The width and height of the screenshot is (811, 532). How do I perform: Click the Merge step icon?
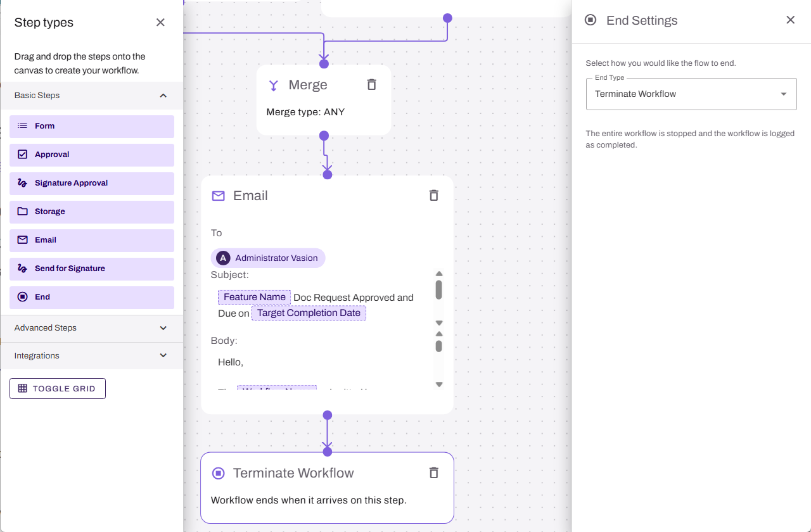pos(274,85)
